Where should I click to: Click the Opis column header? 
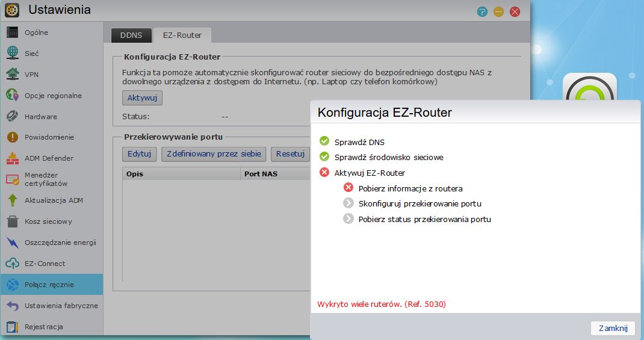[181, 174]
